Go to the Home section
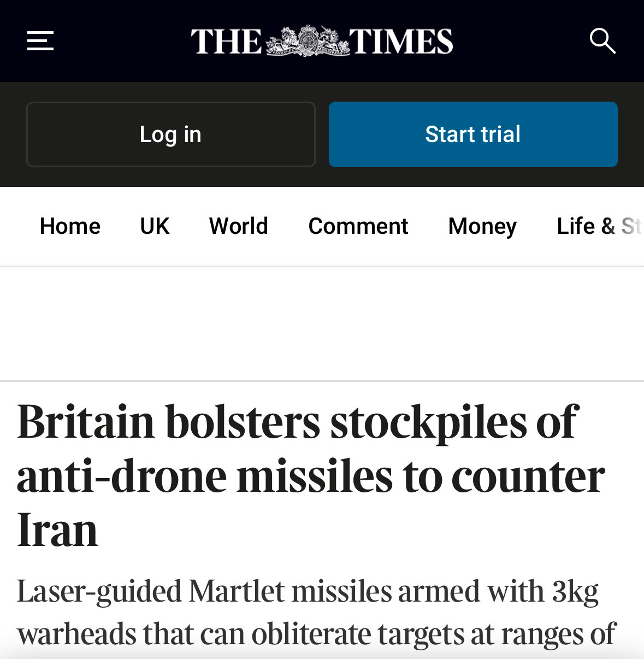The height and width of the screenshot is (659, 644). pyautogui.click(x=70, y=226)
